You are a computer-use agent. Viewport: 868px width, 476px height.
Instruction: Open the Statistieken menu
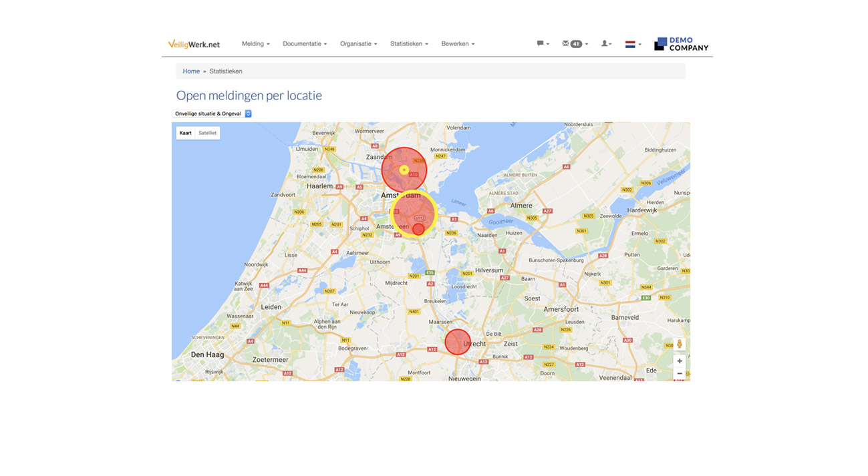click(x=409, y=44)
